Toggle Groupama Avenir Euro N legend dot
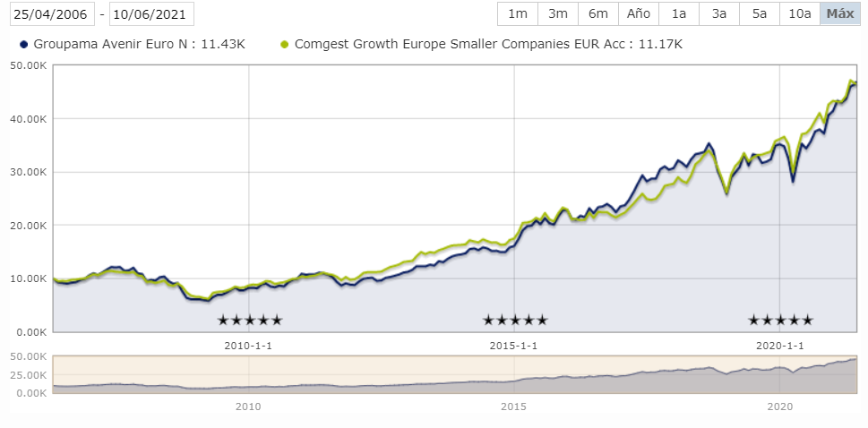This screenshot has height=428, width=868. (x=23, y=45)
